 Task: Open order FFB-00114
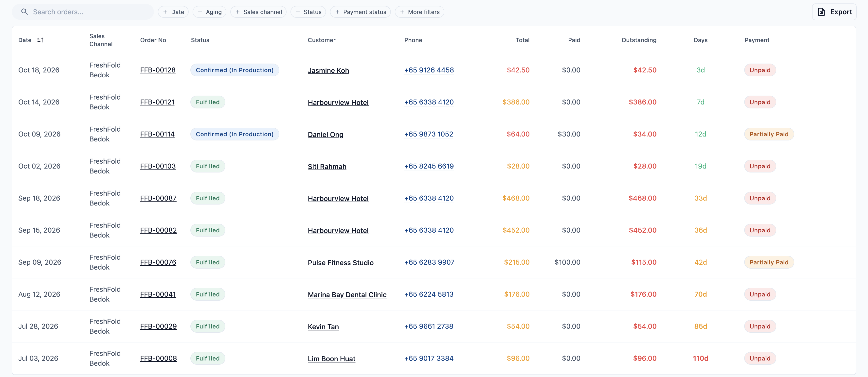[157, 134]
